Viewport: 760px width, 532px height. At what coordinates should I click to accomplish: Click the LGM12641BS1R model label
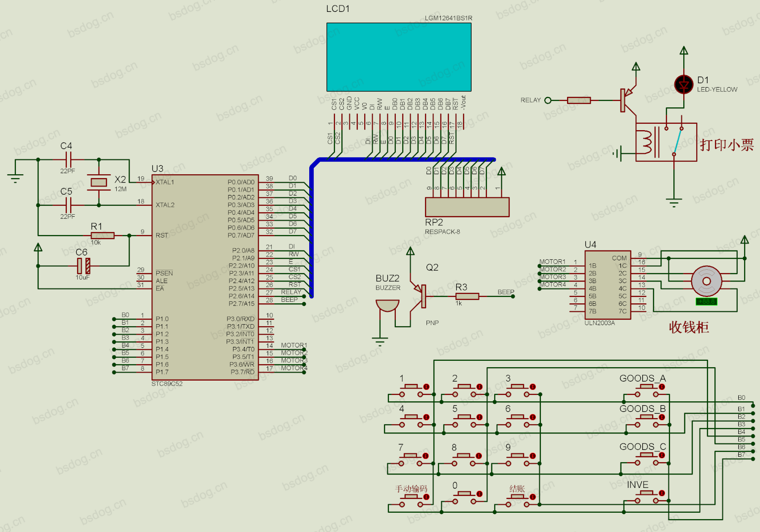448,18
